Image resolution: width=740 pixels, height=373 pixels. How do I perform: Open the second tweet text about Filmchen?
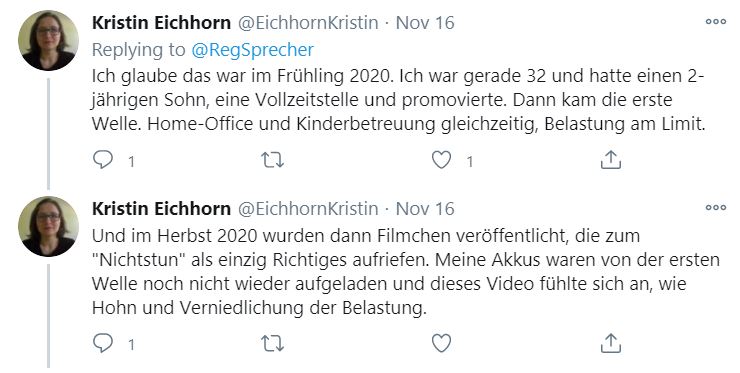coord(406,271)
